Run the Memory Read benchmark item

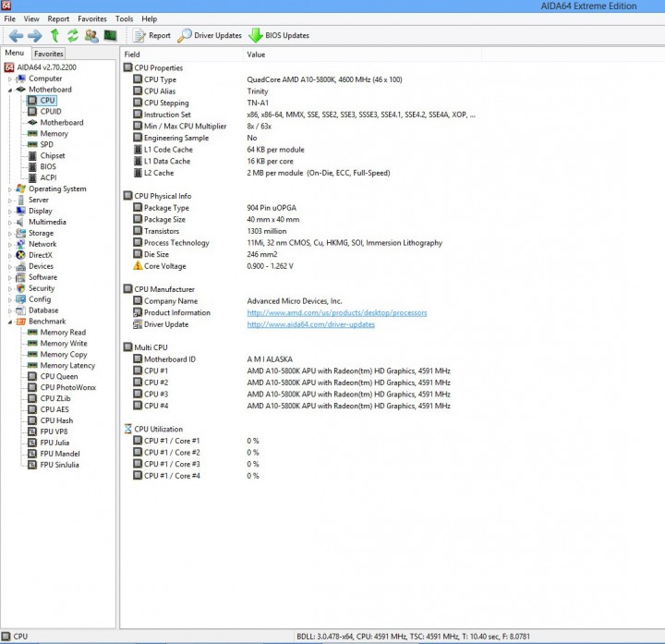pos(57,333)
